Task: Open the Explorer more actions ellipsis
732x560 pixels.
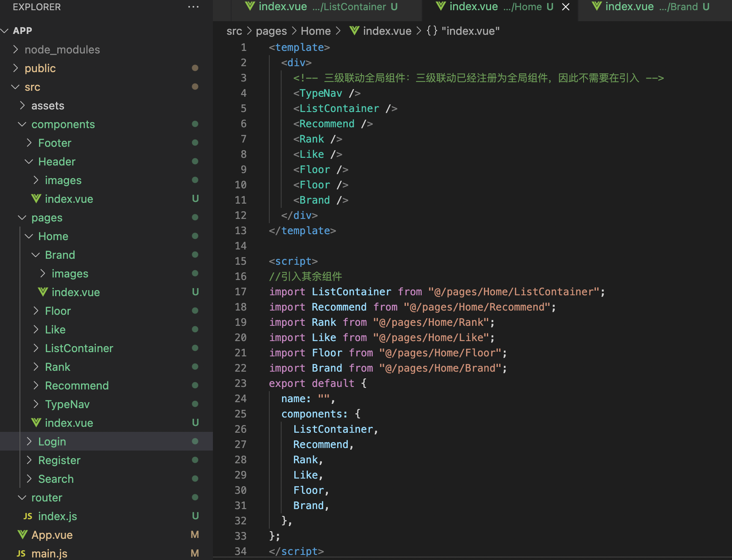Action: [x=193, y=7]
